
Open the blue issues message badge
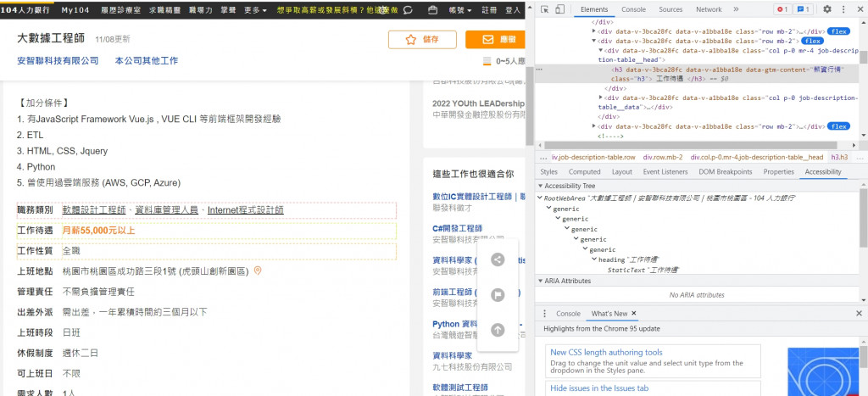point(803,9)
